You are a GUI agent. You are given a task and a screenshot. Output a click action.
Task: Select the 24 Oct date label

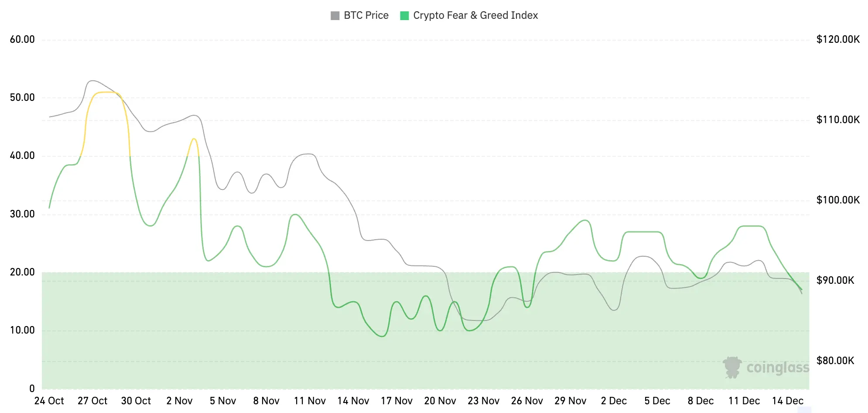[x=49, y=401]
